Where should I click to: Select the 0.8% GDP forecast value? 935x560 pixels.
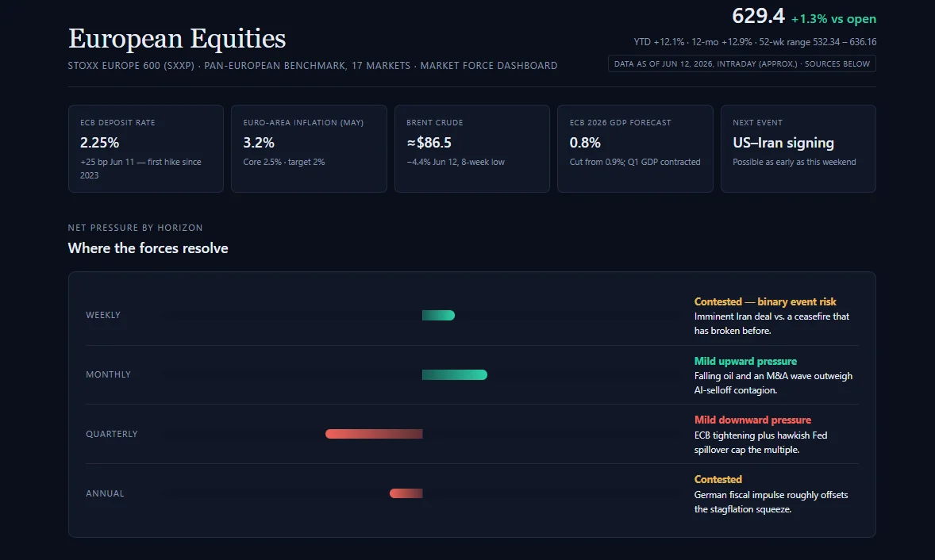585,143
